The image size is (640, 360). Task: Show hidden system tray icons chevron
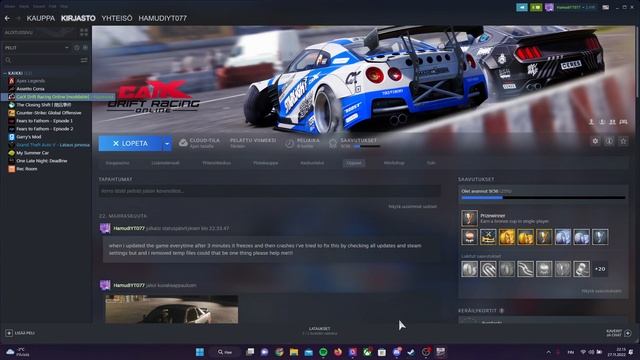549,352
